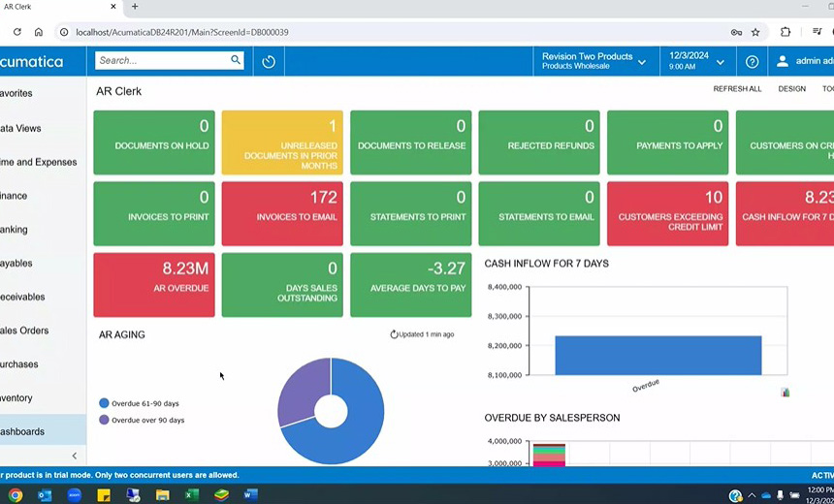
Task: Open the Documents to Release tile
Action: click(x=410, y=142)
